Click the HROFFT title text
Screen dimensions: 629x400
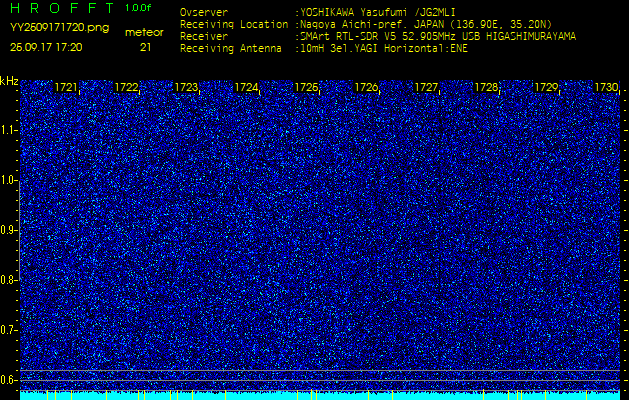tap(62, 8)
